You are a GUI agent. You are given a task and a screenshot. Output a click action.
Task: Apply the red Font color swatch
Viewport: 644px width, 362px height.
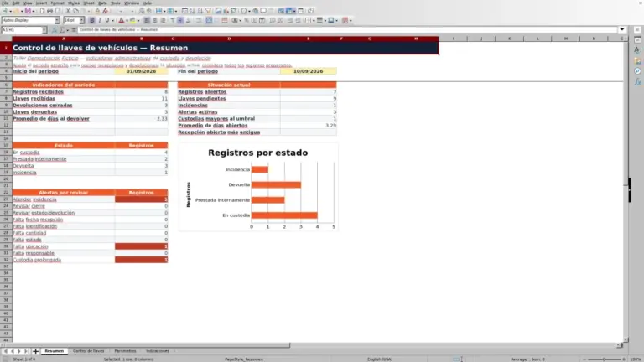pos(121,20)
